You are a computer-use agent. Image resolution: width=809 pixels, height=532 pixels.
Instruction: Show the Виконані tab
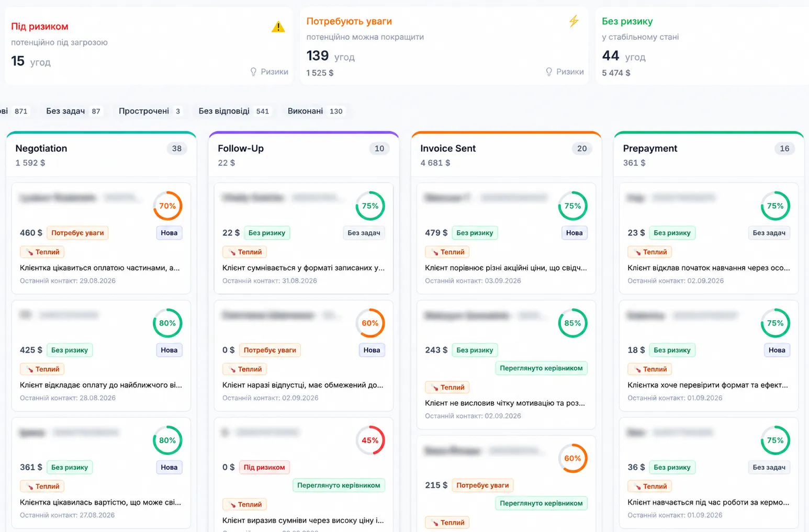[315, 111]
